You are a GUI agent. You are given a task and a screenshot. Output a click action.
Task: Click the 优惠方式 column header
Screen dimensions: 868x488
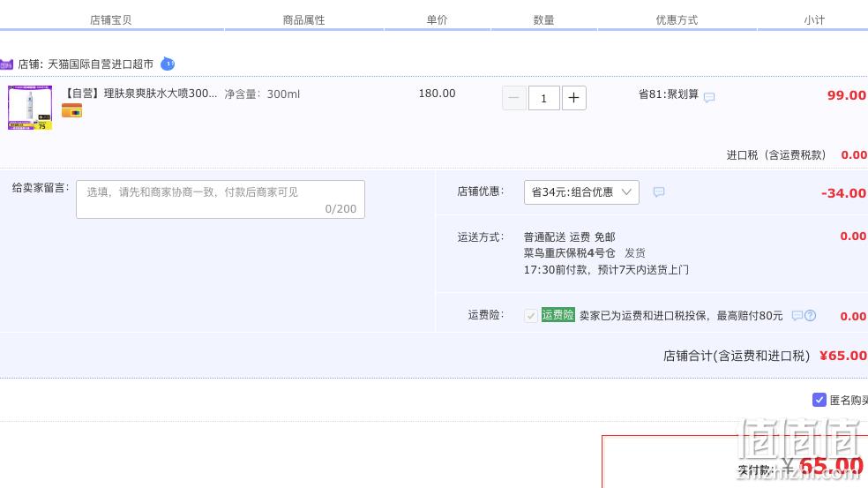coord(677,20)
